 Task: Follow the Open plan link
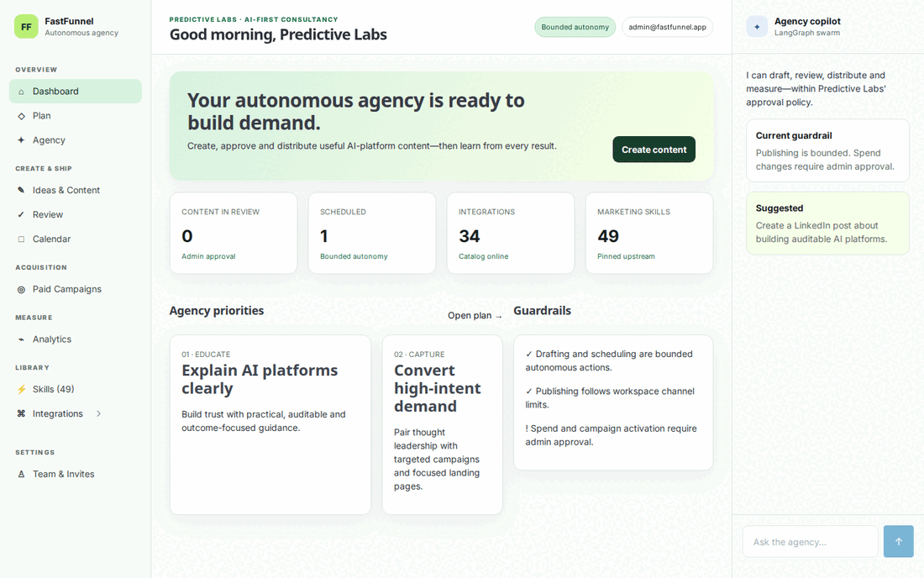tap(475, 316)
